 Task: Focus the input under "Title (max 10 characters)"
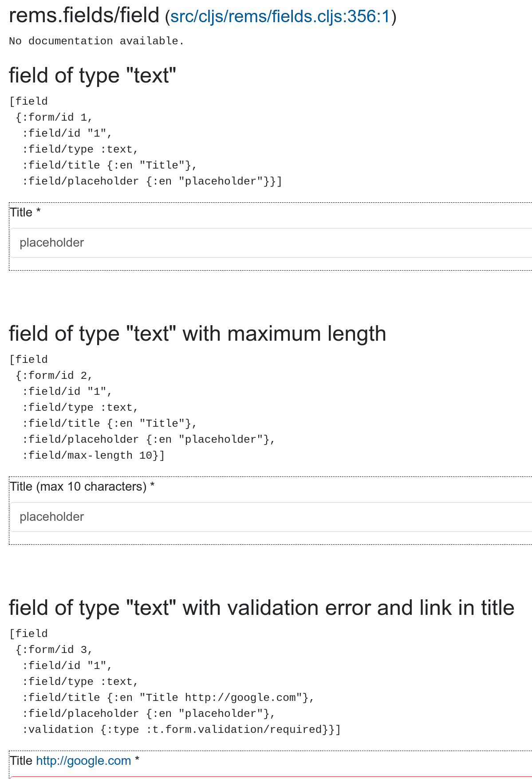pos(272,517)
